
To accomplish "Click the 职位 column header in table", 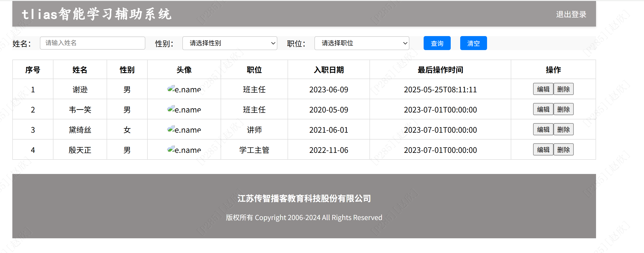I will [x=254, y=70].
